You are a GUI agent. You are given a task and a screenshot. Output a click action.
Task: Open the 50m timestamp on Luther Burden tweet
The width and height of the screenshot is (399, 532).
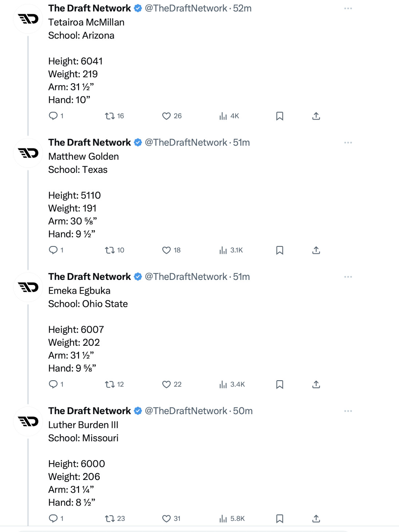(x=243, y=411)
